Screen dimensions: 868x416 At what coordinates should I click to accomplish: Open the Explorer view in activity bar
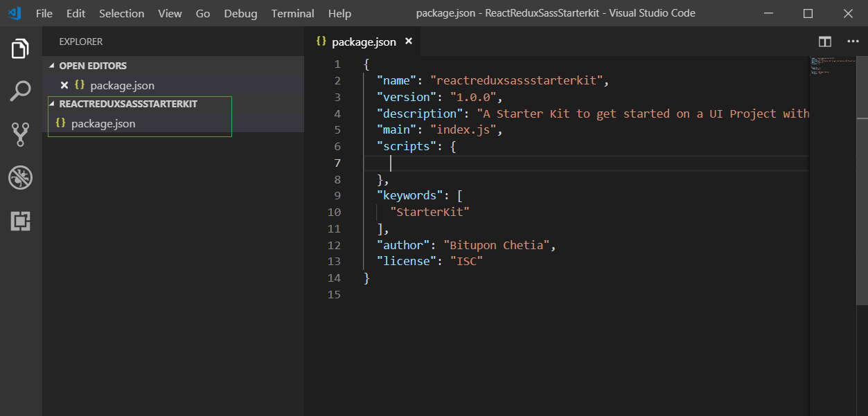click(x=21, y=48)
